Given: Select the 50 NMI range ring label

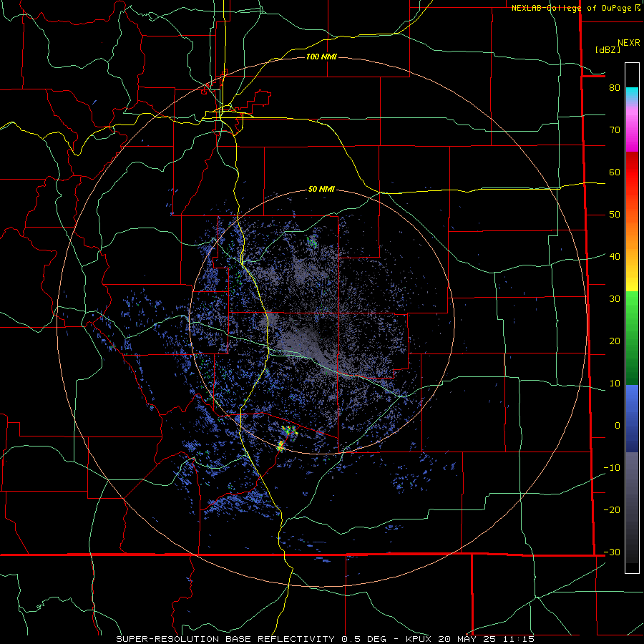Looking at the screenshot, I should click(321, 190).
